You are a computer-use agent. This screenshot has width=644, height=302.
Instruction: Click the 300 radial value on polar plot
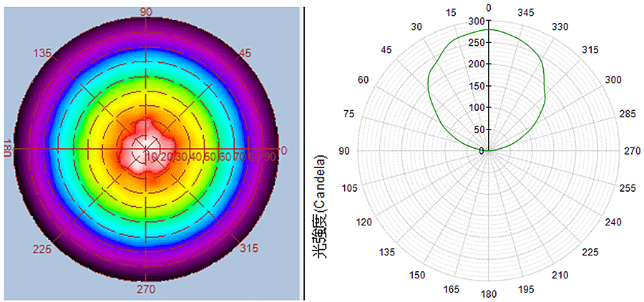click(475, 21)
